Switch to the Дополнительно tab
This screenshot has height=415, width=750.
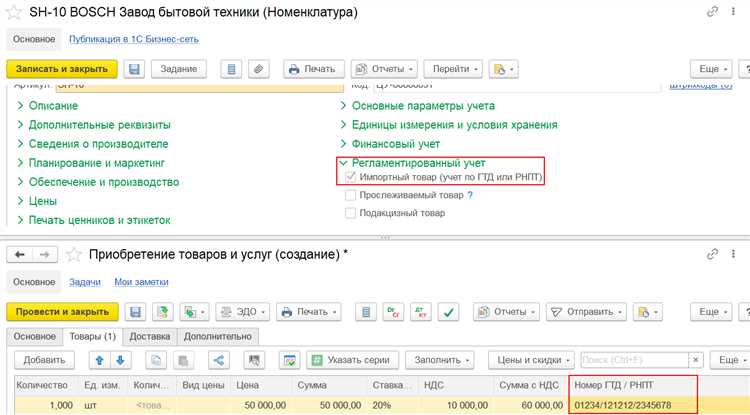[x=217, y=336]
